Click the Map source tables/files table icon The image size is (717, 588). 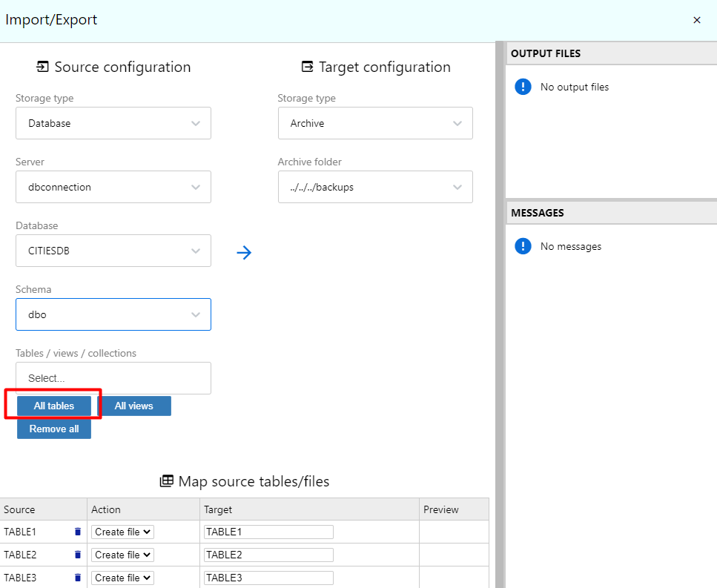tap(166, 480)
